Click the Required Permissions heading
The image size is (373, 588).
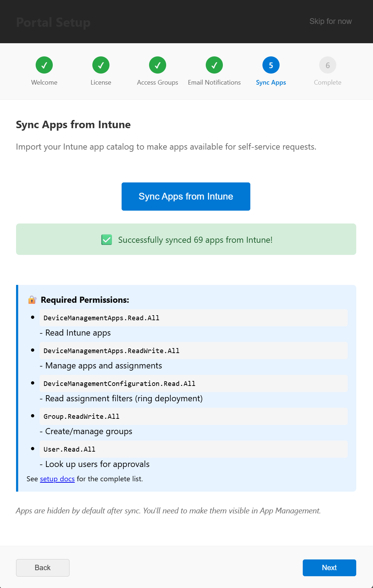[85, 300]
